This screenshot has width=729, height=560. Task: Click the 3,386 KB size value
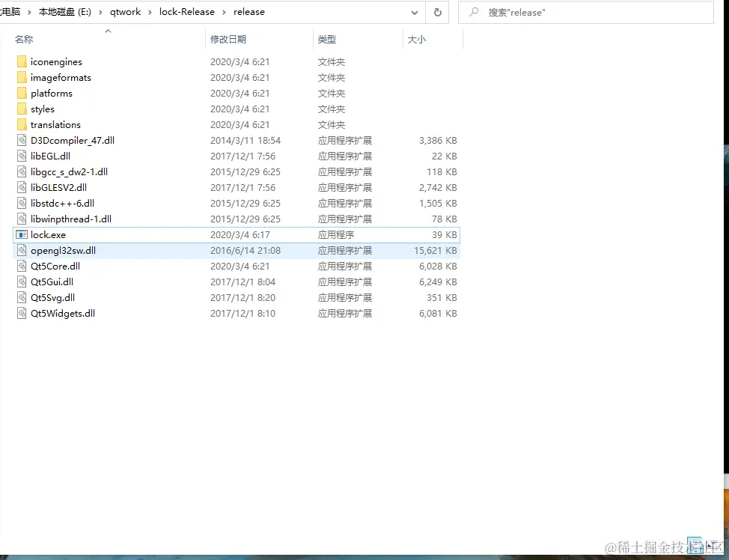[x=438, y=141]
